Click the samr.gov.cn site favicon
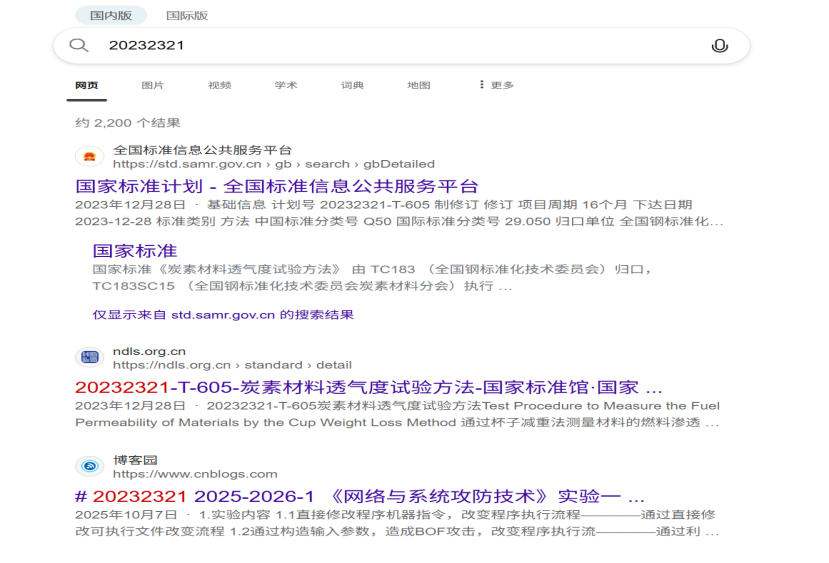Image resolution: width=829 pixels, height=563 pixels. (x=89, y=156)
